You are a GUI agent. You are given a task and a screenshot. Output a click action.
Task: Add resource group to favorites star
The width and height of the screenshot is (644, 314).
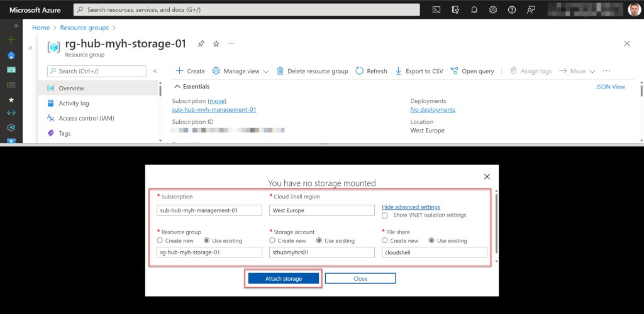point(216,43)
